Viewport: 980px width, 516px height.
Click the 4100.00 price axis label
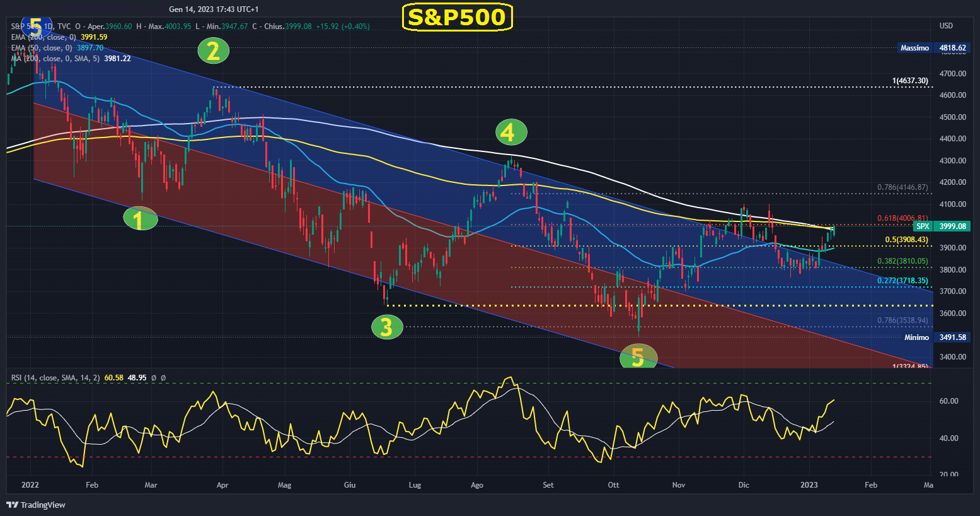(952, 204)
